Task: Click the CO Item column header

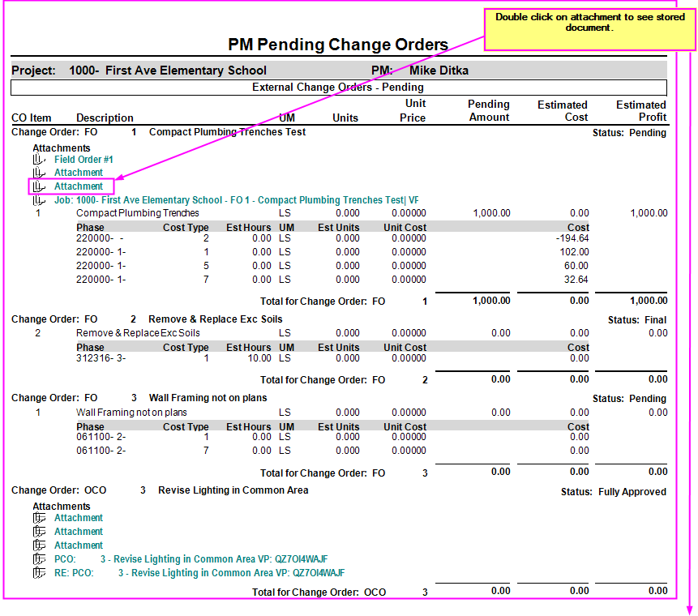Action: click(31, 118)
